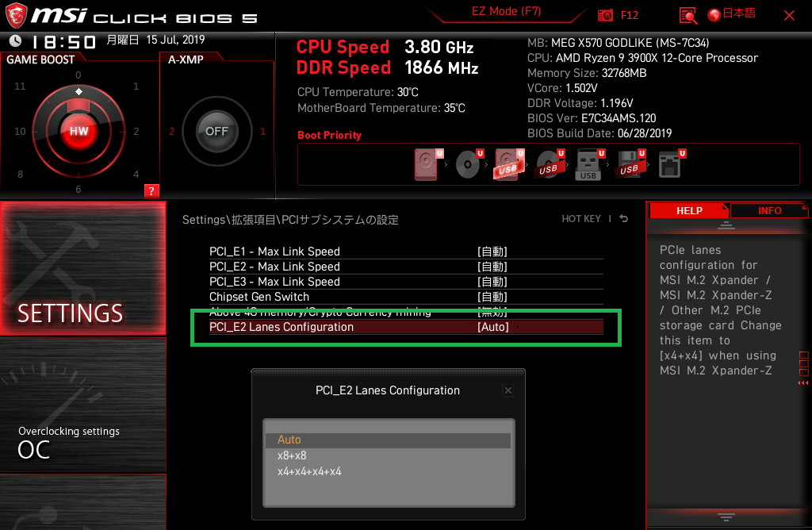Viewport: 812px width, 530px height.
Task: Close the BIOS using the top-right X
Action: pos(789,16)
